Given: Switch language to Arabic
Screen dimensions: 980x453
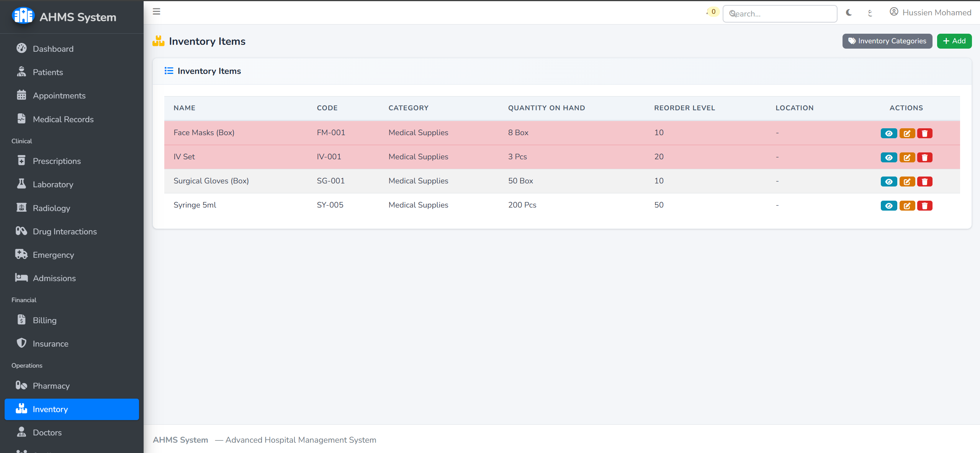Looking at the screenshot, I should [x=870, y=13].
